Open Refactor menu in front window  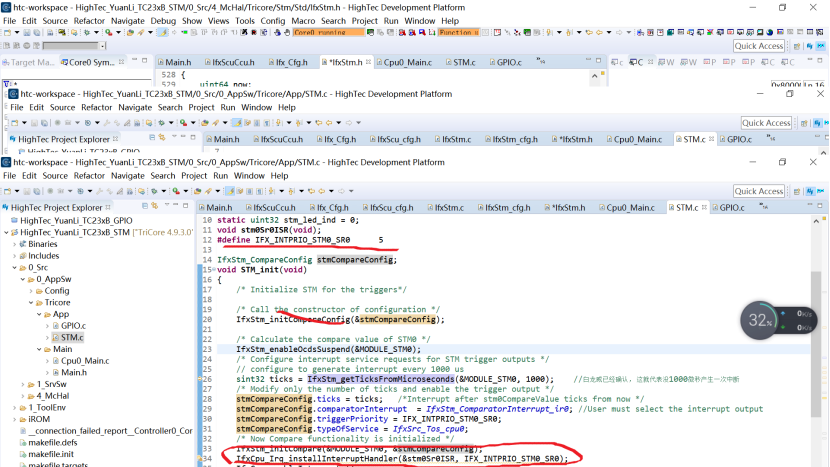pyautogui.click(x=89, y=176)
